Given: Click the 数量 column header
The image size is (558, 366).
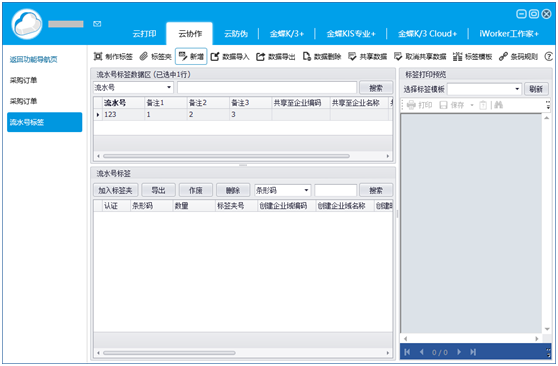Looking at the screenshot, I should coord(194,206).
